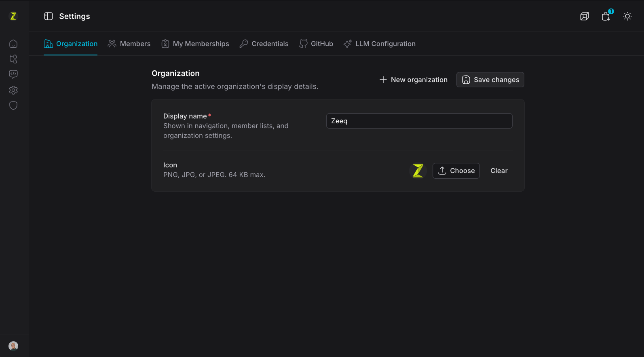Focus the Display name input field

click(419, 121)
